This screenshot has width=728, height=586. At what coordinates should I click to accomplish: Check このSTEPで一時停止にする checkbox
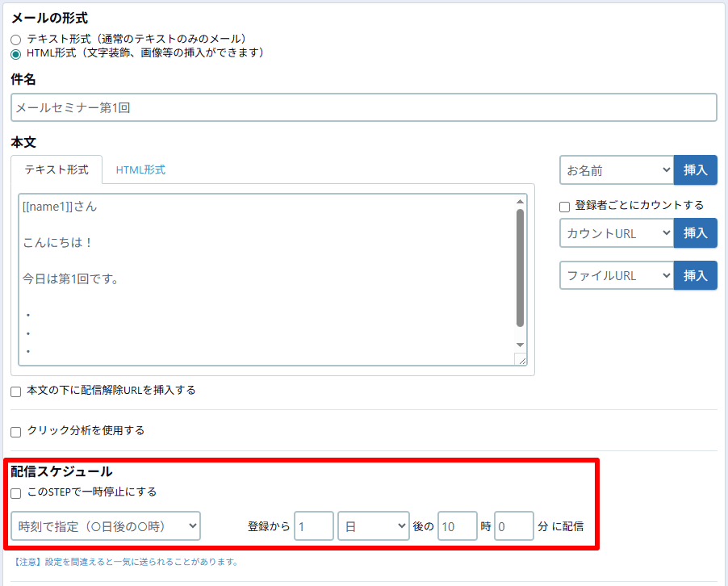click(x=16, y=494)
